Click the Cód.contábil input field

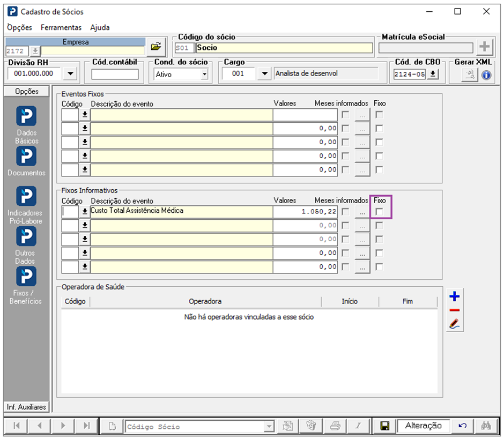point(115,74)
